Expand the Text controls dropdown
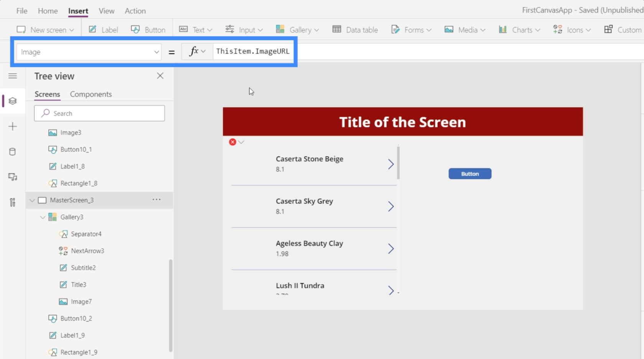This screenshot has width=644, height=359. (195, 30)
